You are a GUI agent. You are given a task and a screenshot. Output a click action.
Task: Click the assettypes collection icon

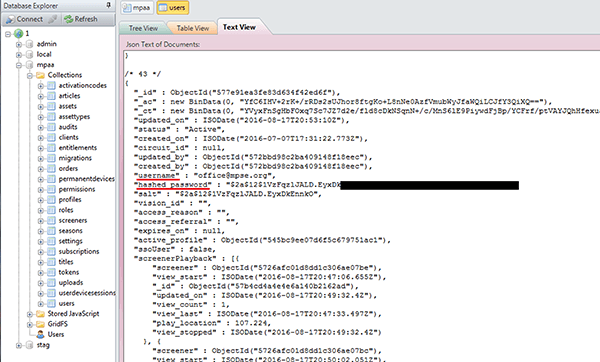pyautogui.click(x=51, y=117)
